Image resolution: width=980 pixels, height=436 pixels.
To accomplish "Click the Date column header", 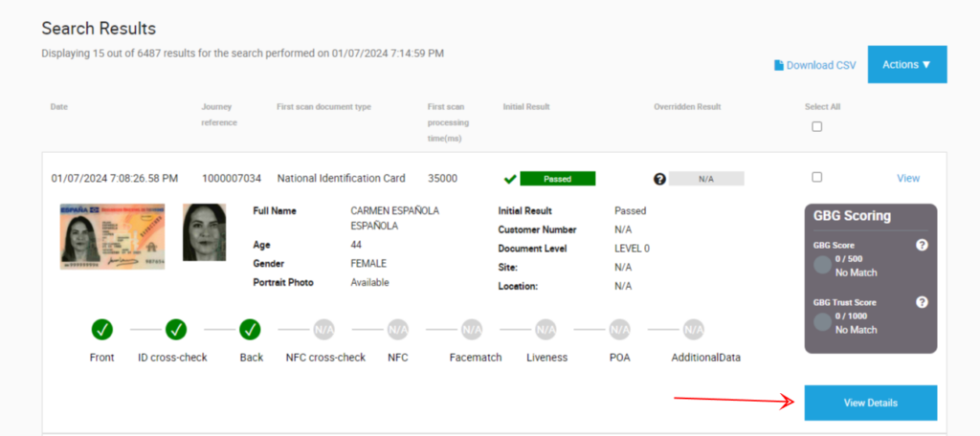I will tap(59, 106).
